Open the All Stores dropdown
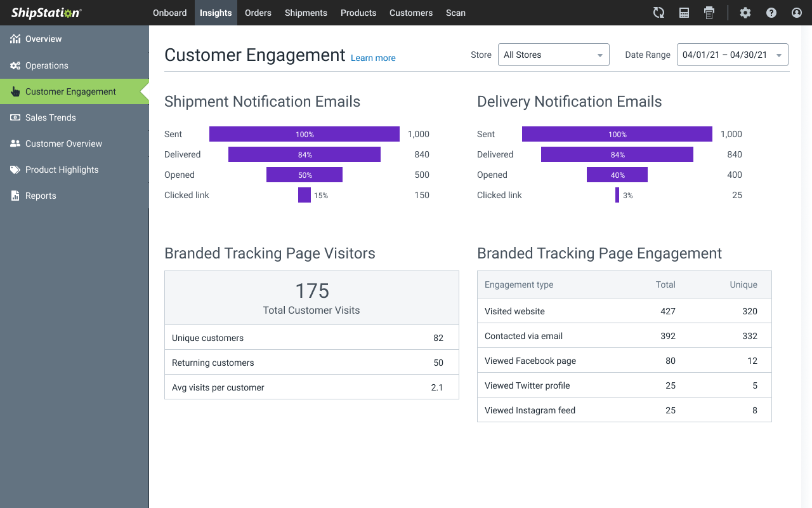This screenshot has height=508, width=812. (553, 55)
